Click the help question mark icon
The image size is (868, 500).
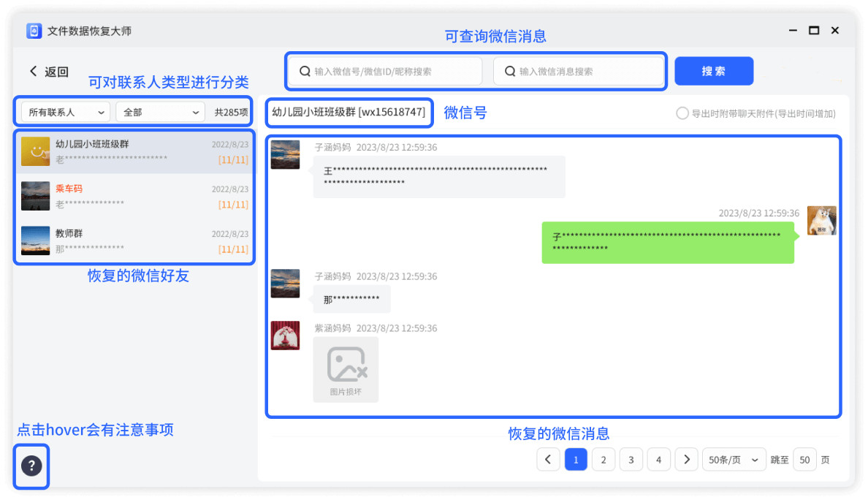coord(31,466)
